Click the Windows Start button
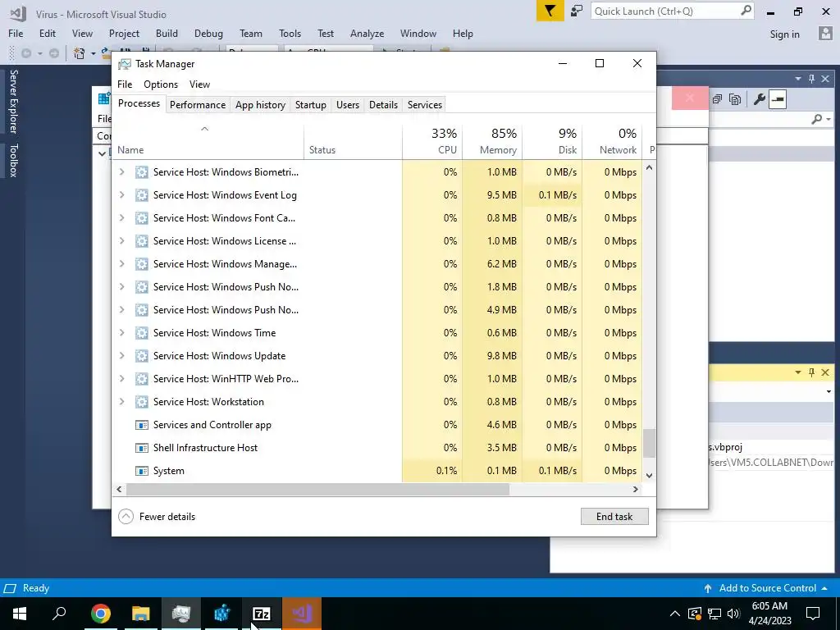The image size is (840, 630). coord(20,614)
